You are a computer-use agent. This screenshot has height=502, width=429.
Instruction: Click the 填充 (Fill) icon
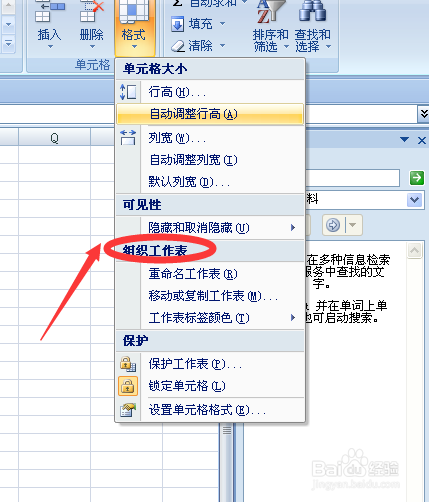(177, 24)
